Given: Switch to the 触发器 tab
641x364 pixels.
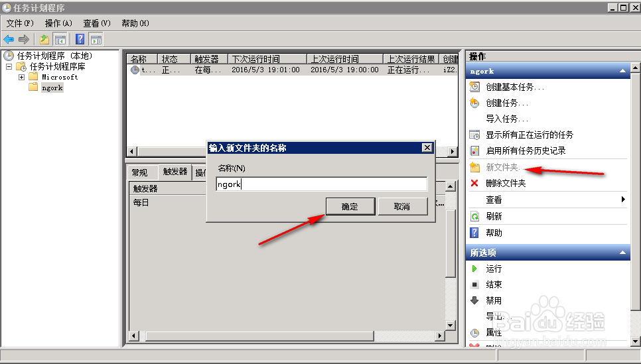Looking at the screenshot, I should (x=175, y=172).
